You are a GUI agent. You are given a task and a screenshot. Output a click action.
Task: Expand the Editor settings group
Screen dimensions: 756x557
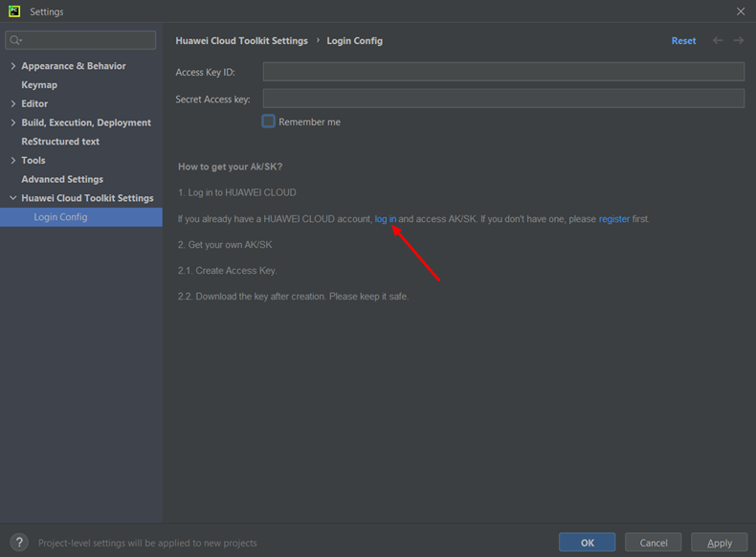click(12, 103)
